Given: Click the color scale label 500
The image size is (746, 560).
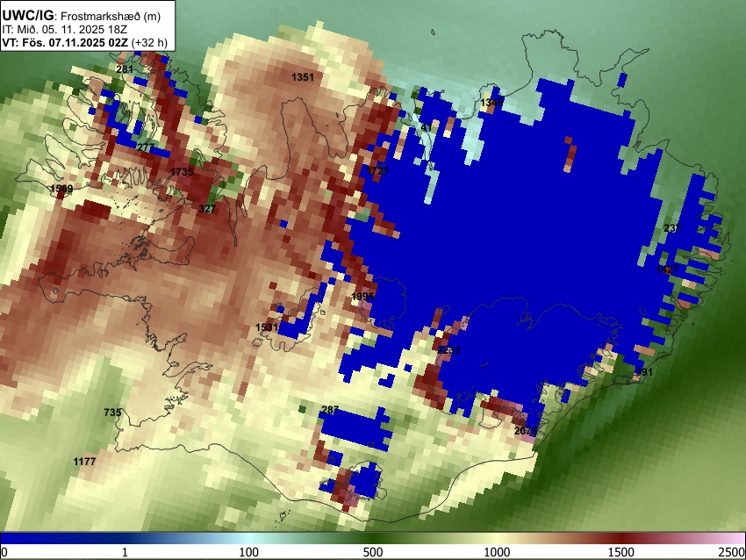Looking at the screenshot, I should click(x=372, y=552).
